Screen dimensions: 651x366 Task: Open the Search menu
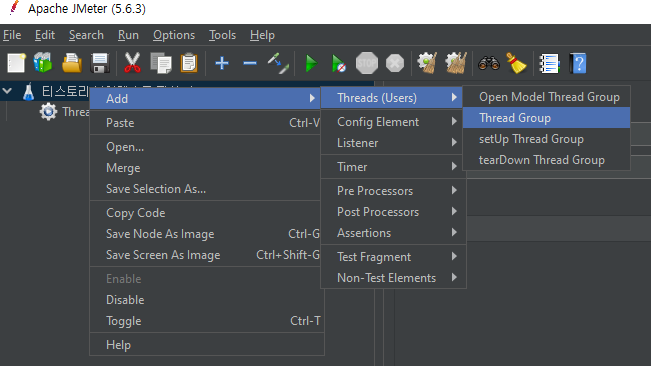pos(86,35)
